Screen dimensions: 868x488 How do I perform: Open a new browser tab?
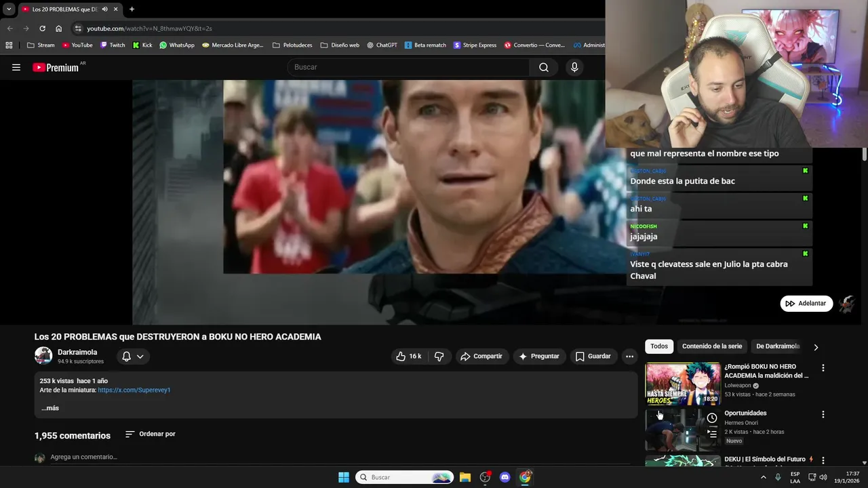pos(132,9)
